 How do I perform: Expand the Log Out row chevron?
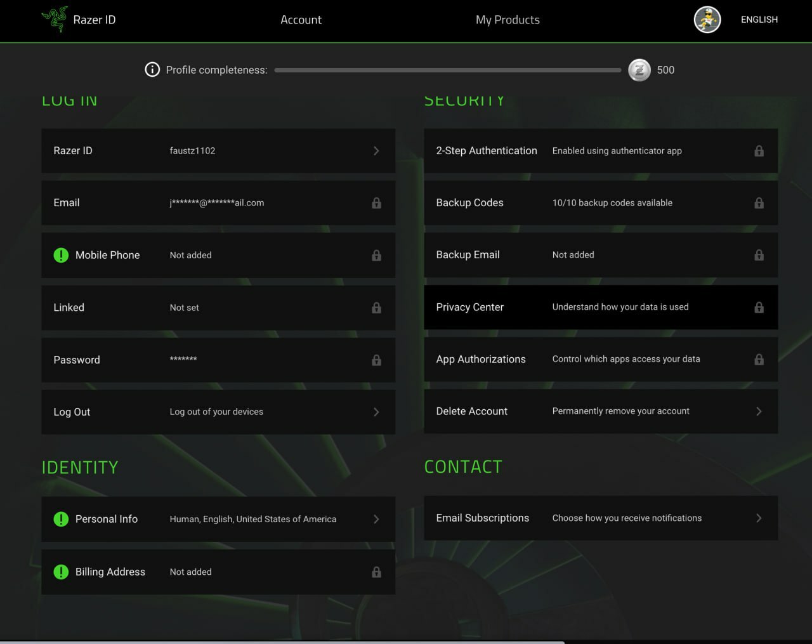[376, 412]
